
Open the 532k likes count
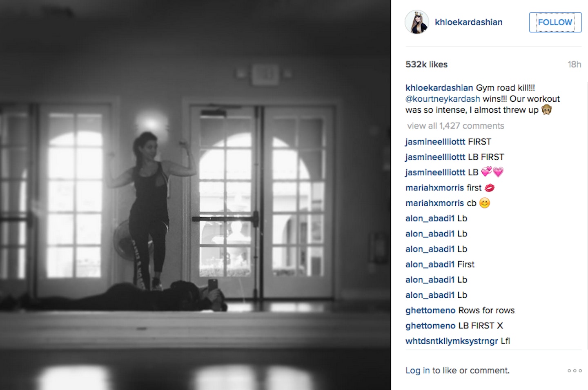(x=426, y=65)
